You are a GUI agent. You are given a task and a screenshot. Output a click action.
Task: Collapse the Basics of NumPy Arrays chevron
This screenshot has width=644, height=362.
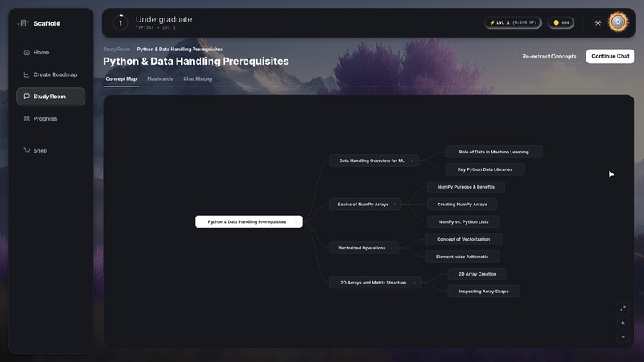394,205
